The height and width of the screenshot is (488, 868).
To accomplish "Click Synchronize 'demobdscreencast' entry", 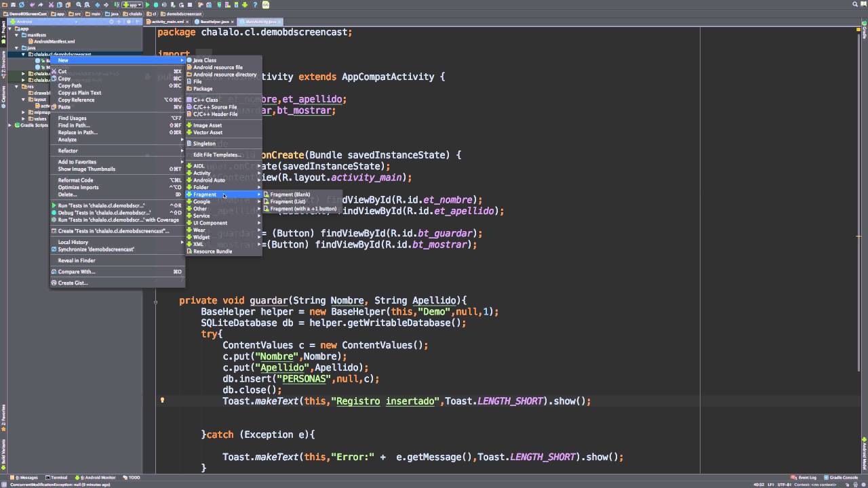I will point(117,249).
